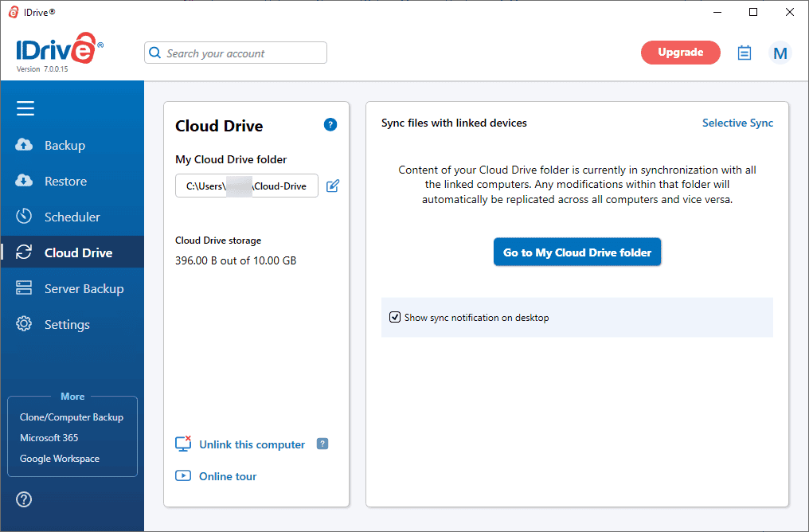Click the Backup cloud upload icon

(24, 145)
